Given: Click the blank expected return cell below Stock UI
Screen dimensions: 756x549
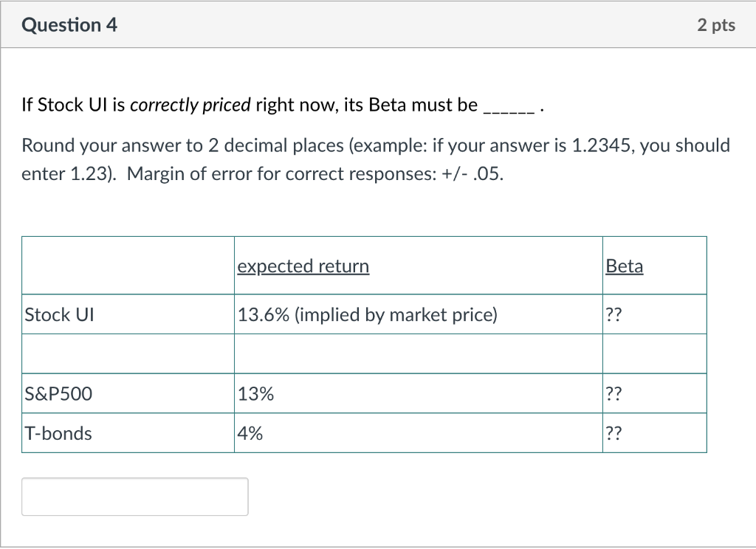Looking at the screenshot, I should [418, 354].
